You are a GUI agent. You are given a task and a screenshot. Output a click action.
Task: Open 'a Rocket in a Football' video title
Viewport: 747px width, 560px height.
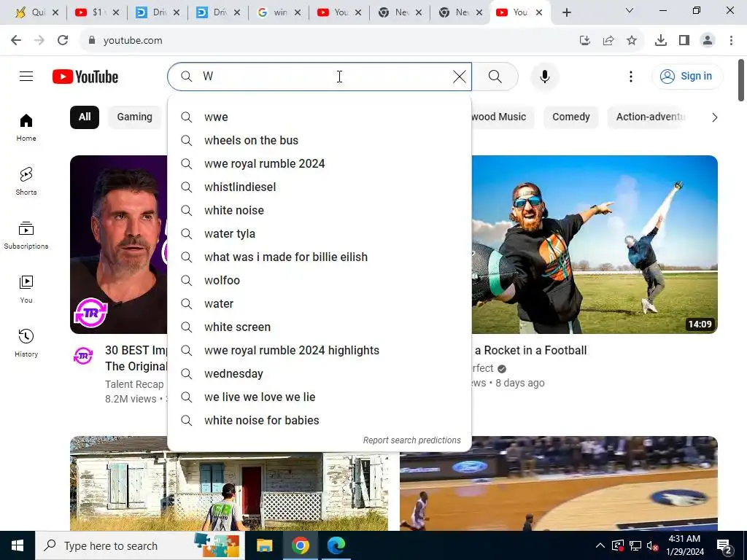click(x=530, y=351)
